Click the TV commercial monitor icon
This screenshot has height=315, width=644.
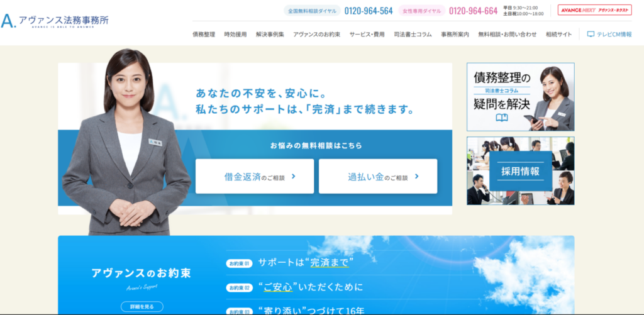pyautogui.click(x=591, y=35)
